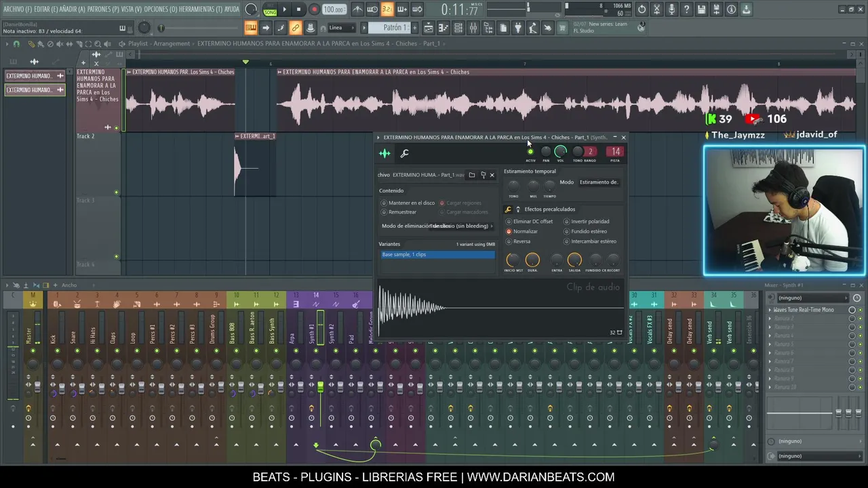Select Base sample, 1 clips variant
This screenshot has height=488, width=868.
(437, 255)
